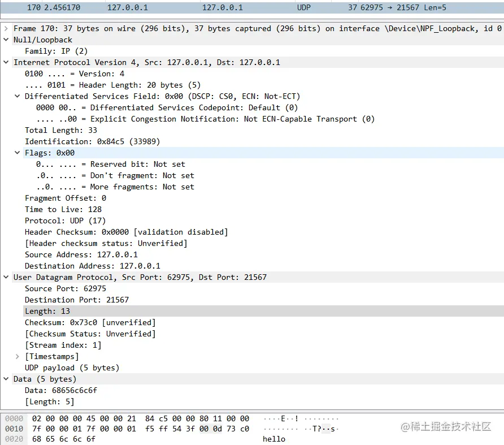504x445 pixels.
Task: Click hex offset 0000 row label
Action: [14, 418]
